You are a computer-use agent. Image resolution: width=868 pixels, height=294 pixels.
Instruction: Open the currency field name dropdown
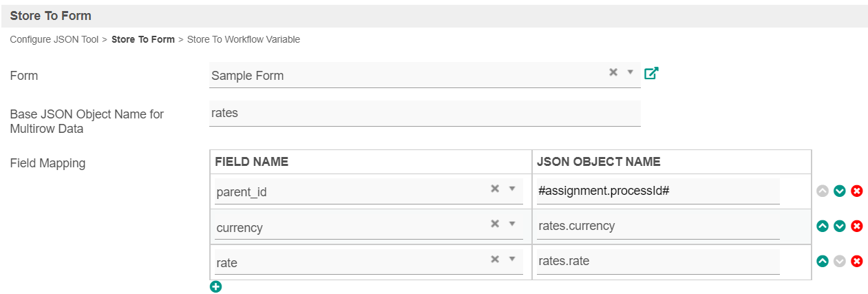pyautogui.click(x=511, y=224)
